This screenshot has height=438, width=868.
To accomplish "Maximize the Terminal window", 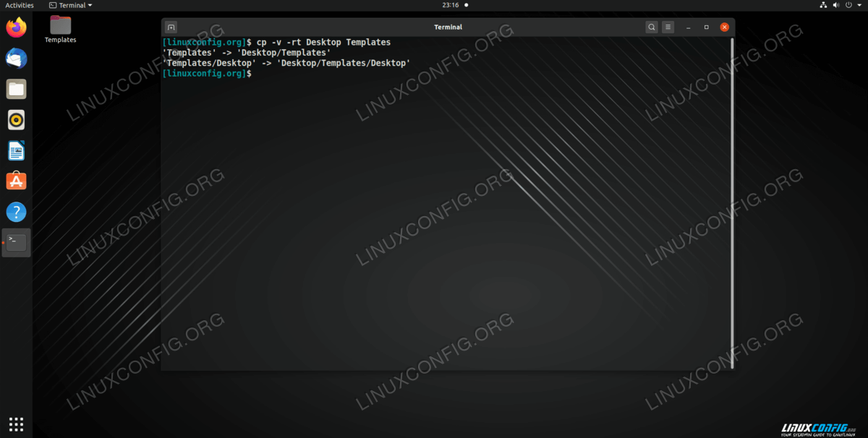I will tap(707, 27).
